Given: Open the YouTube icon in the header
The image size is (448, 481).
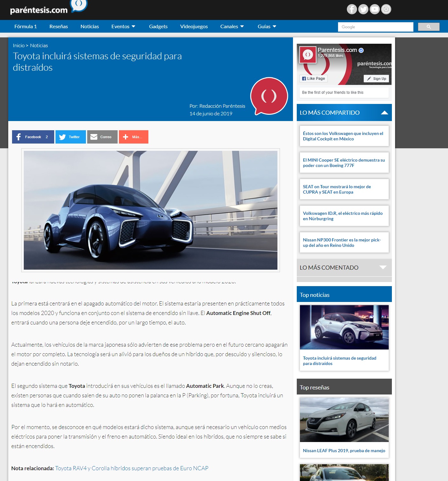Looking at the screenshot, I should coord(375,9).
